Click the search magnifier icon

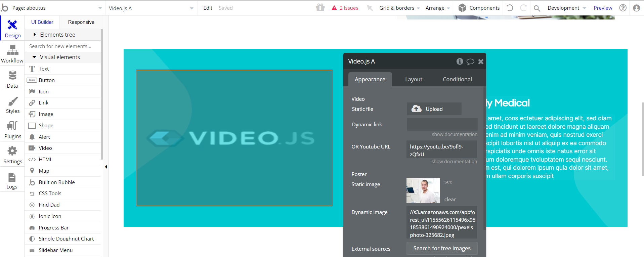coord(537,8)
